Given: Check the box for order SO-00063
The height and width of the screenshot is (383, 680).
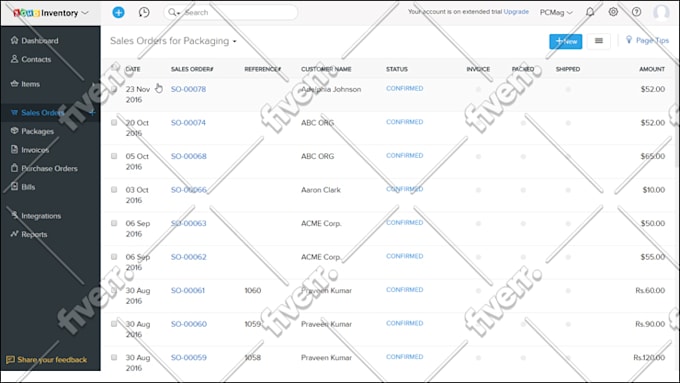Looking at the screenshot, I should tap(114, 223).
